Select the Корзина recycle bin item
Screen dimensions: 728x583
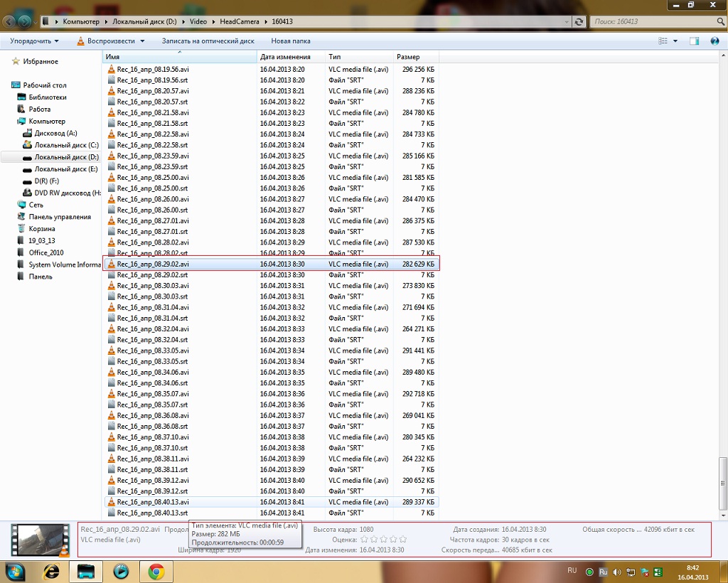click(x=41, y=229)
